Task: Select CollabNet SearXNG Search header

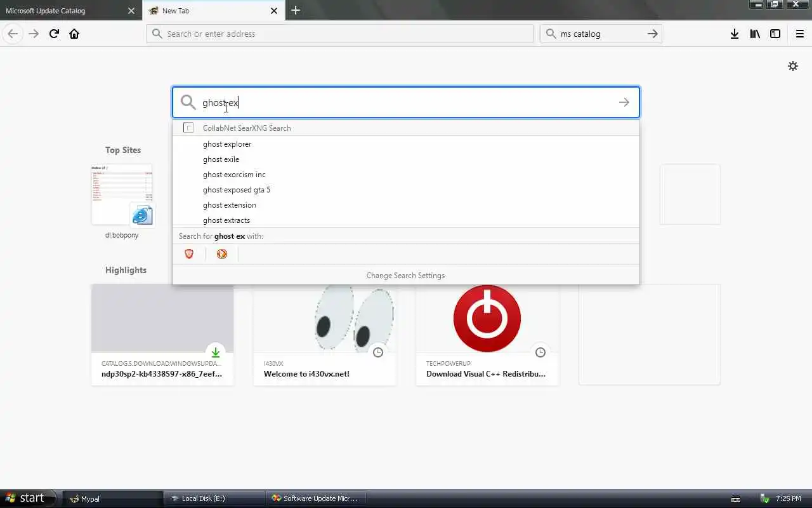Action: (x=406, y=128)
